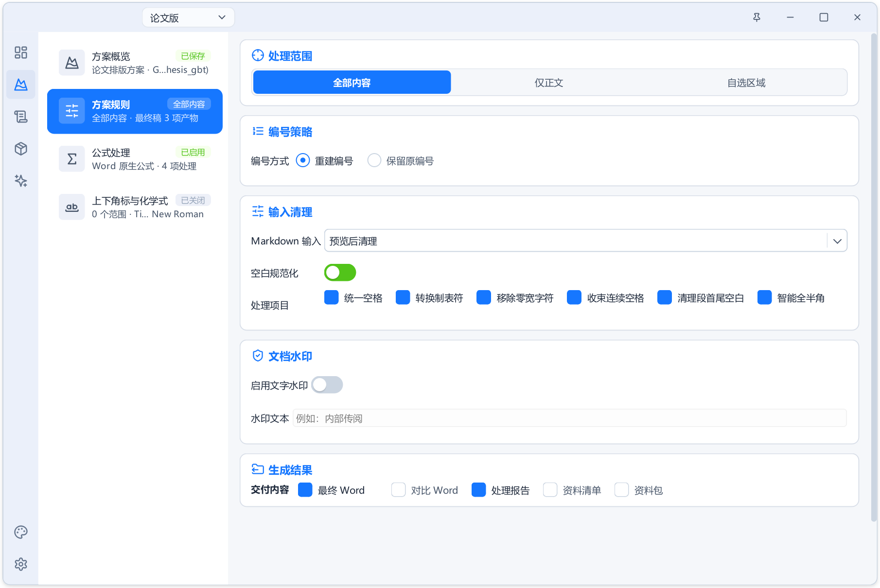This screenshot has width=880, height=588.
Task: Click the 输入清理 sliders icon
Action: [x=258, y=211]
